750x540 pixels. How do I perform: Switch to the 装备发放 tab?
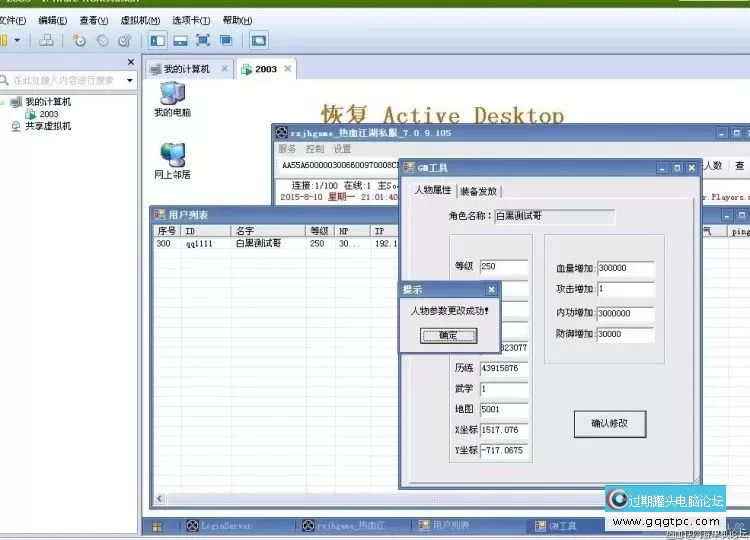479,191
